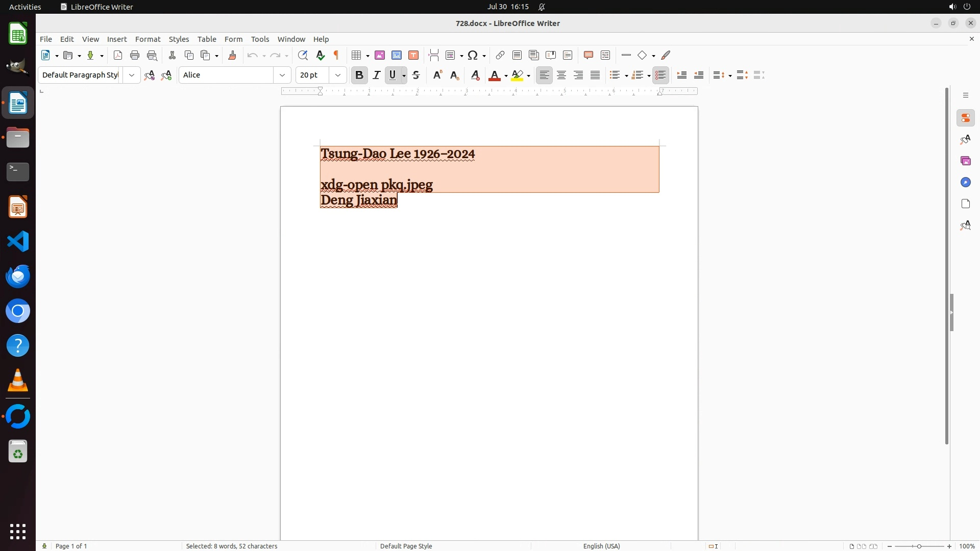
Task: Toggle formatting marks pilcrow icon
Action: [x=336, y=55]
